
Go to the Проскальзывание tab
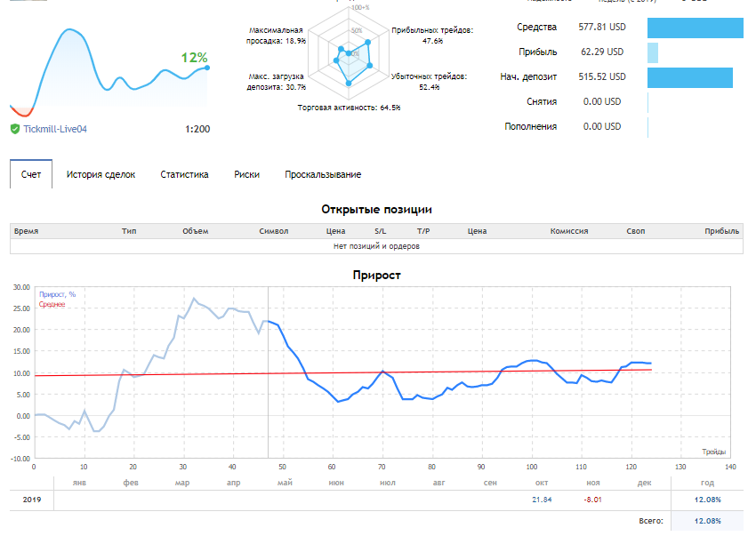click(x=323, y=174)
